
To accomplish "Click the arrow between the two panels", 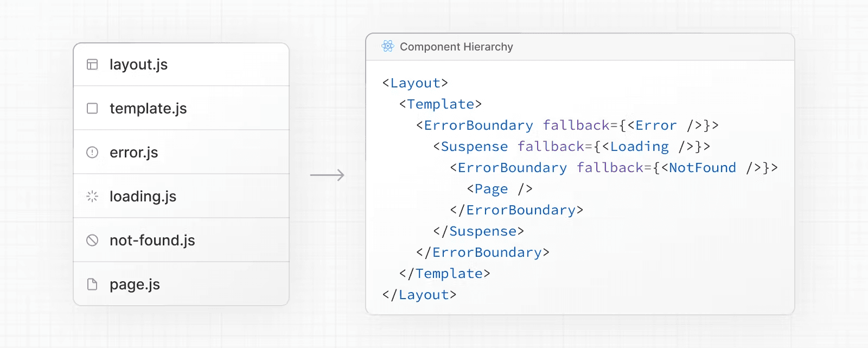I will point(327,175).
